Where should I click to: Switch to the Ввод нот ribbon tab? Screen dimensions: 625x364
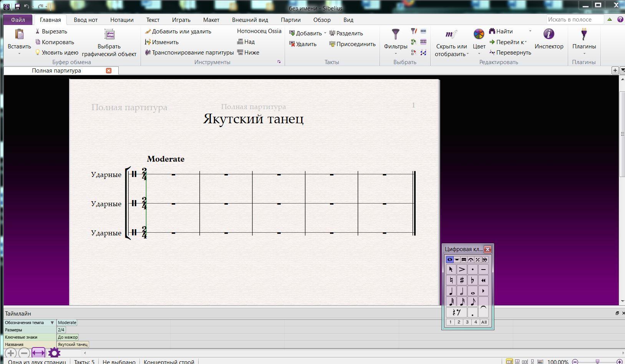point(86,20)
